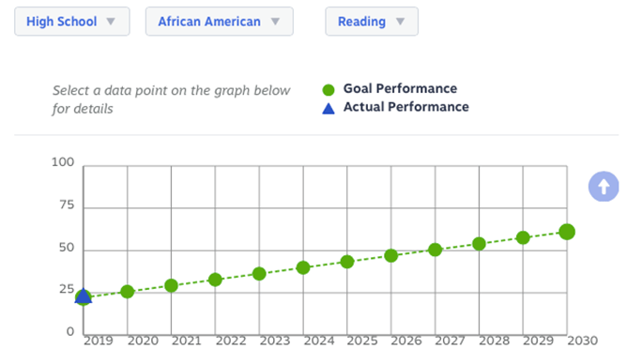The width and height of the screenshot is (627, 364).
Task: Select the 2029 goal data point
Action: (x=523, y=237)
